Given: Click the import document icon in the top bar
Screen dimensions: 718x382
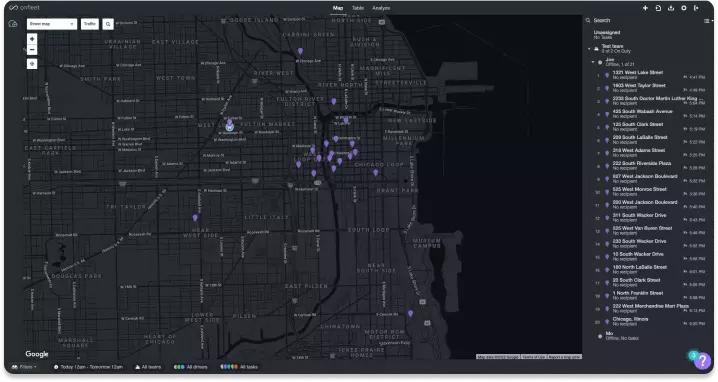Looking at the screenshot, I should pyautogui.click(x=658, y=8).
